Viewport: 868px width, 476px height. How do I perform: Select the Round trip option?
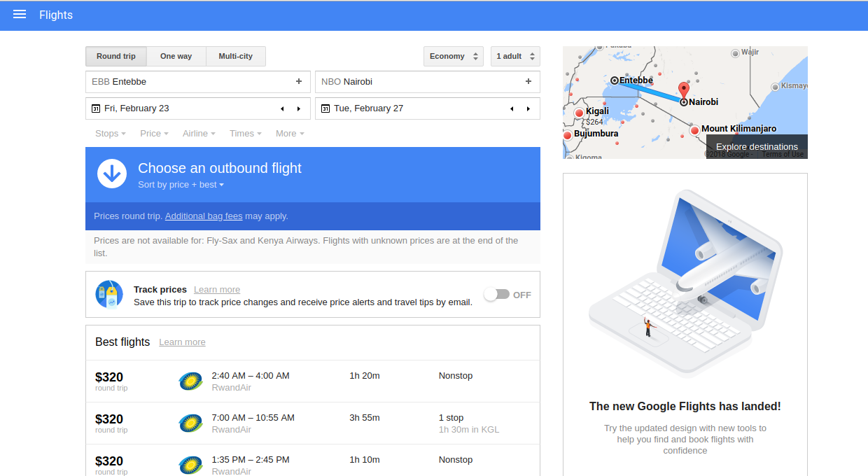[x=116, y=56]
